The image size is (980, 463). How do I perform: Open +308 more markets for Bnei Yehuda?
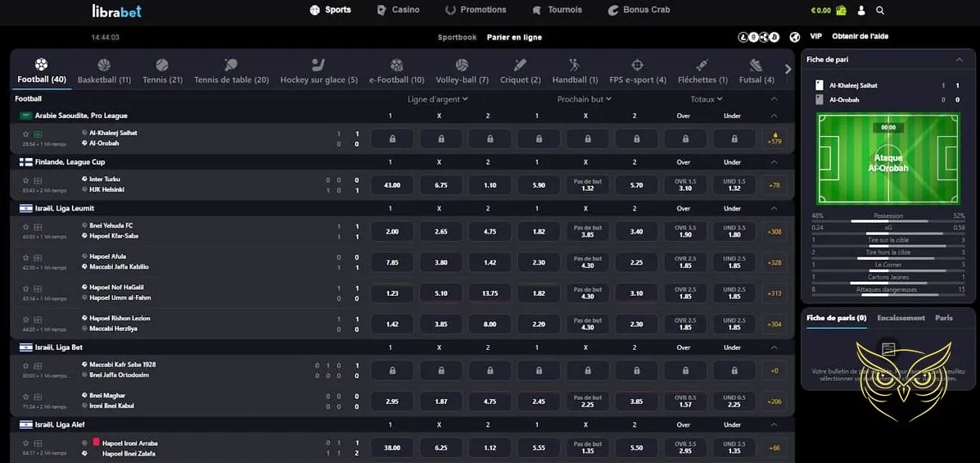pos(774,232)
